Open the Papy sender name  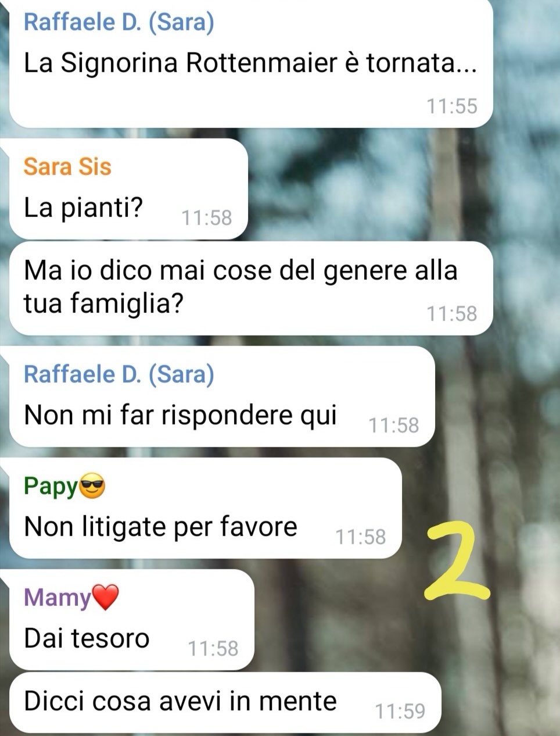coord(51,486)
